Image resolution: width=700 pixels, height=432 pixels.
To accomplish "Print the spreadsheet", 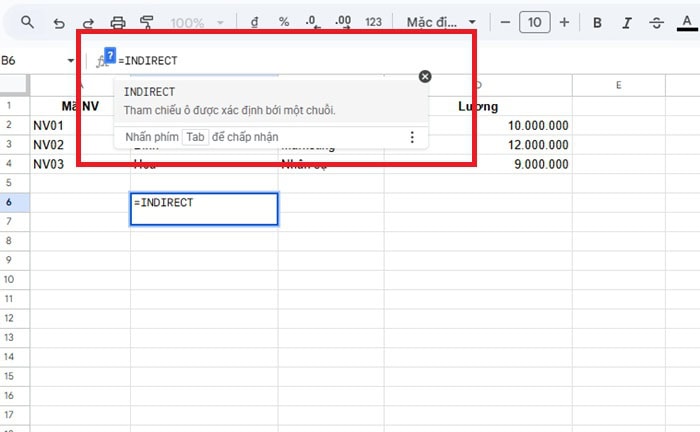I will coord(118,22).
